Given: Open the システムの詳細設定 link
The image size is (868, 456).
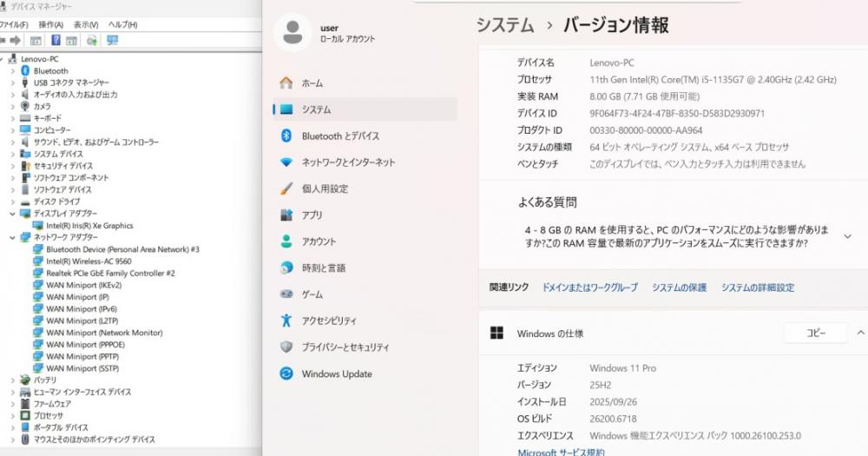Looking at the screenshot, I should click(757, 287).
